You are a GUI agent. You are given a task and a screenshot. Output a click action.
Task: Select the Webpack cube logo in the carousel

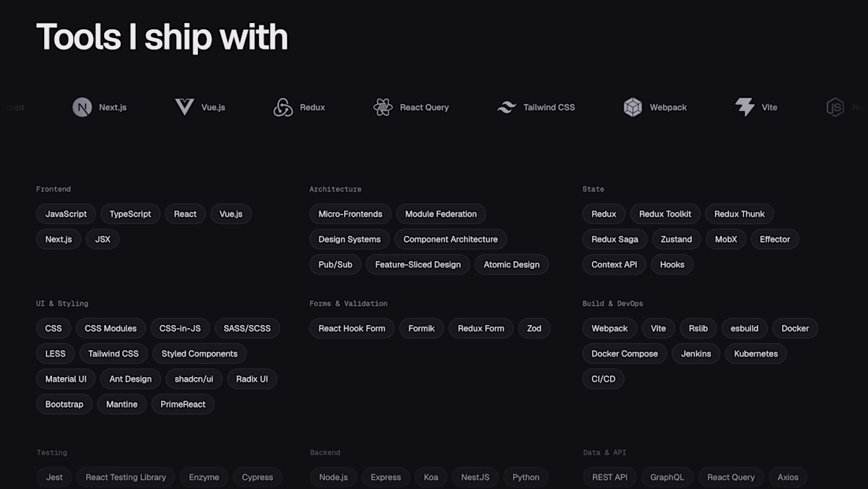coord(633,107)
